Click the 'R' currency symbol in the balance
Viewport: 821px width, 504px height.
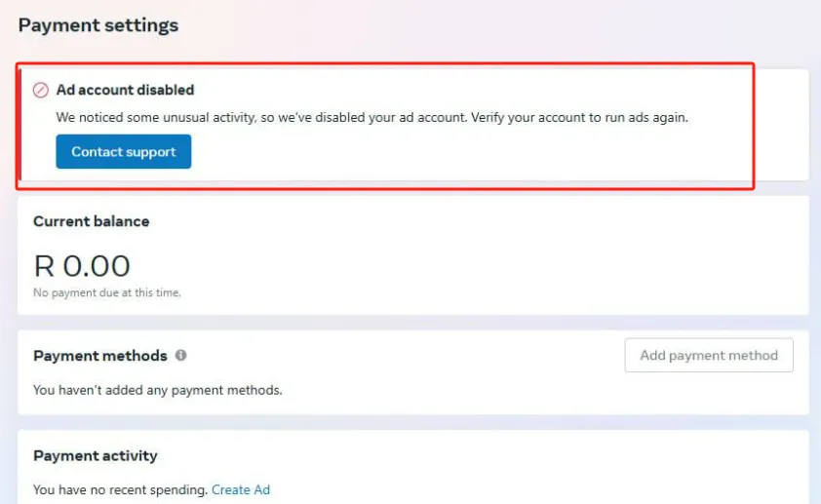click(x=44, y=265)
